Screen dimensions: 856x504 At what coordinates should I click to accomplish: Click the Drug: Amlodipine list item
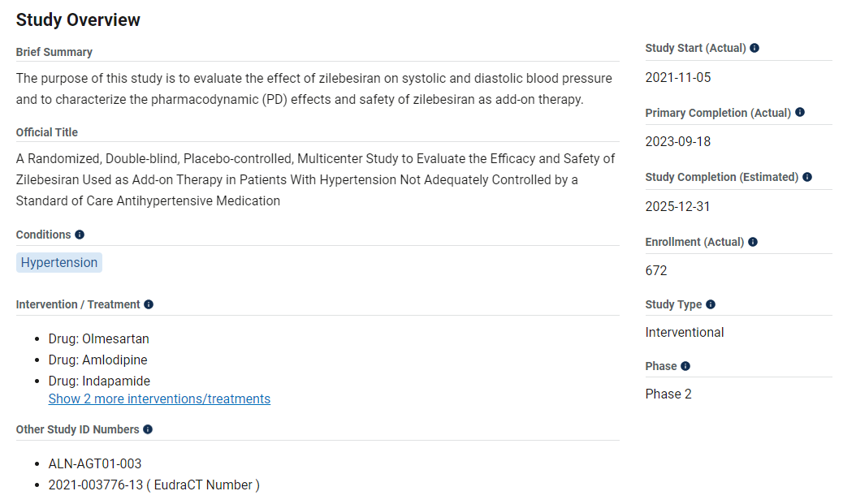tap(98, 360)
